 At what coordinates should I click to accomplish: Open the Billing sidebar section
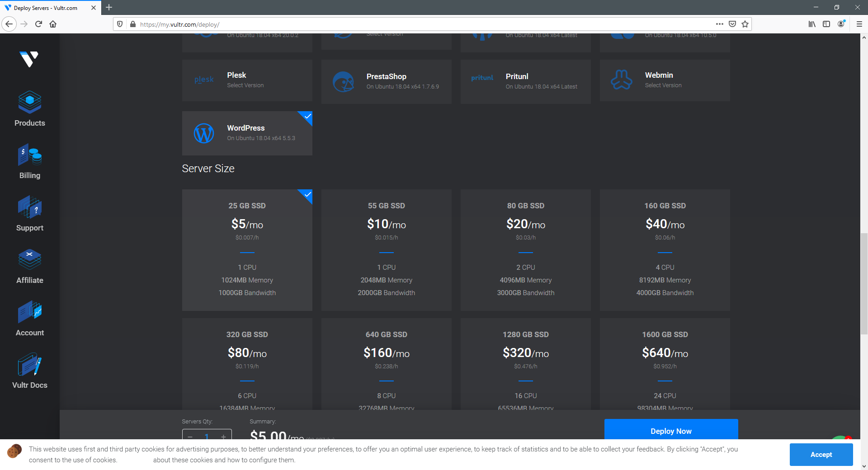click(29, 161)
